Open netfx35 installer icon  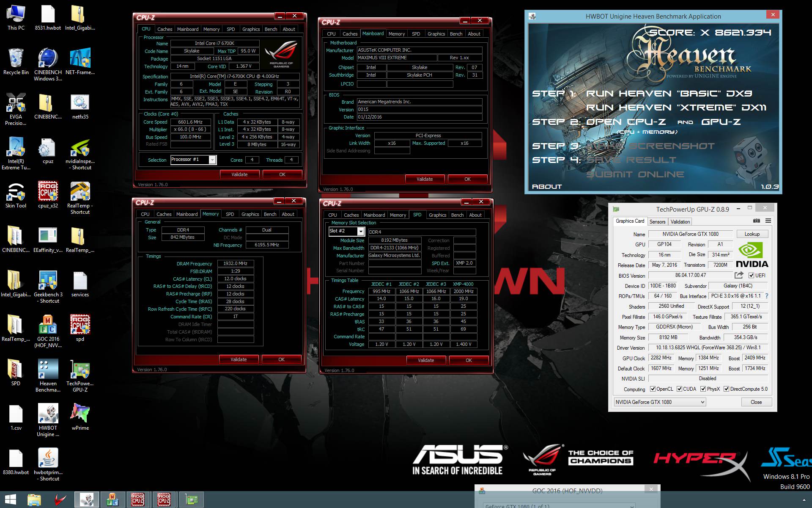(x=80, y=106)
